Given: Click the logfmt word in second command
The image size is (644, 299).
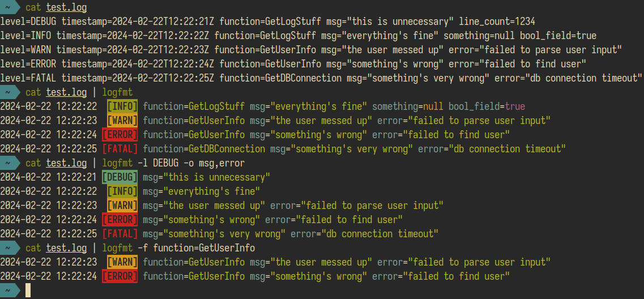Looking at the screenshot, I should coord(117,93).
